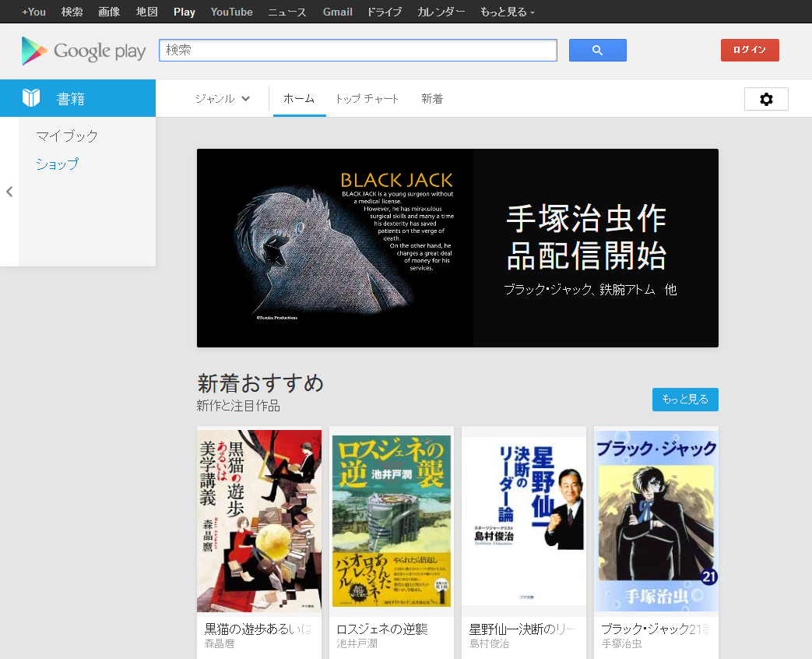The image size is (812, 659).
Task: Open the 新着 tab
Action: click(x=432, y=98)
